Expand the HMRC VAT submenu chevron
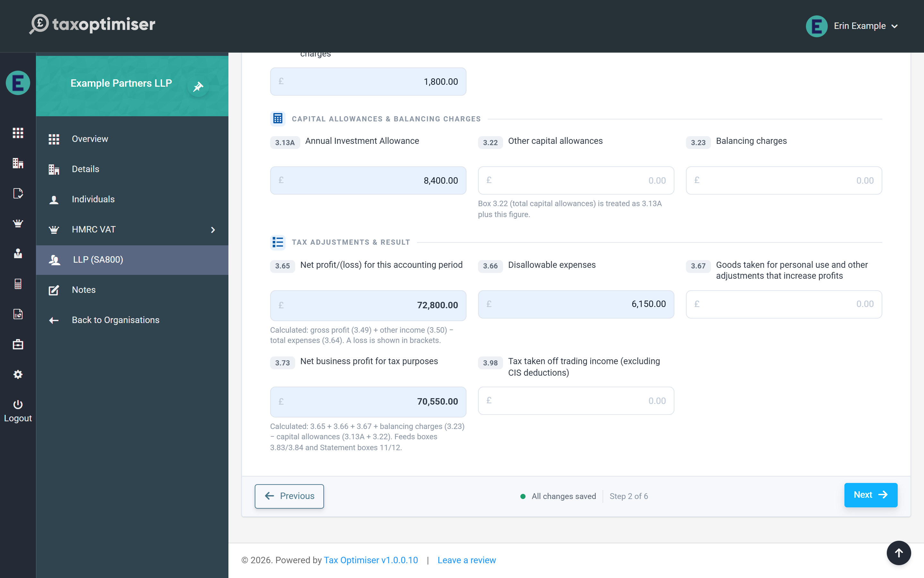Viewport: 924px width, 578px height. 213,230
